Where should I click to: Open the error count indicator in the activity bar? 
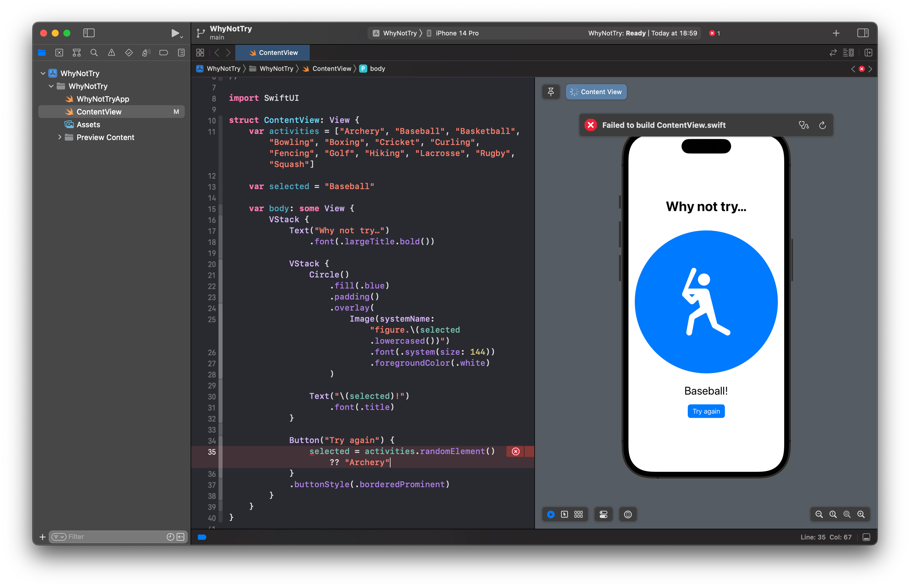point(714,33)
